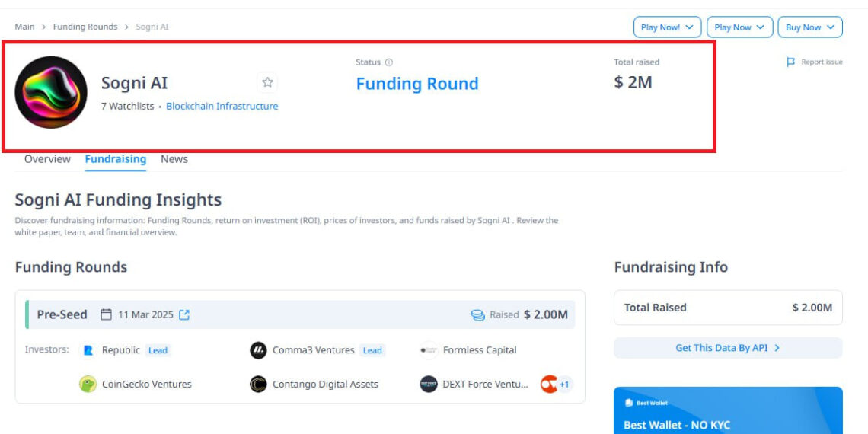Click the chevron arrow after Get This Data By API

(x=777, y=348)
